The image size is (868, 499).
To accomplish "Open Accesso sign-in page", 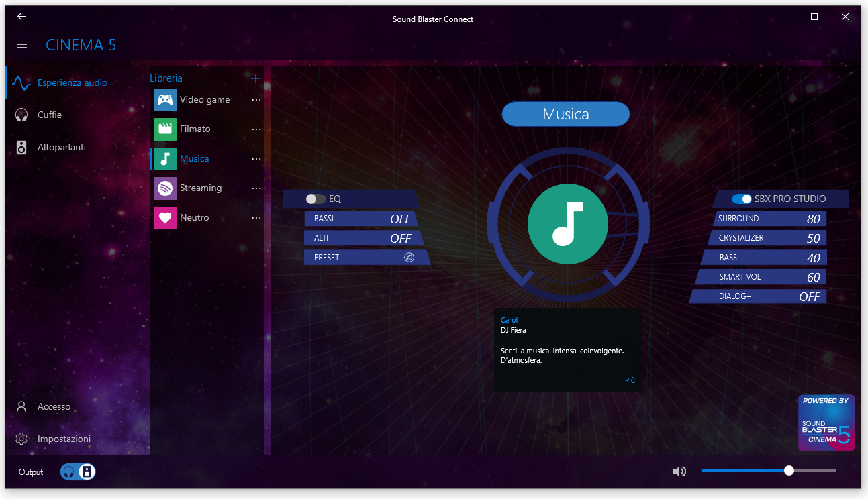I will 54,407.
